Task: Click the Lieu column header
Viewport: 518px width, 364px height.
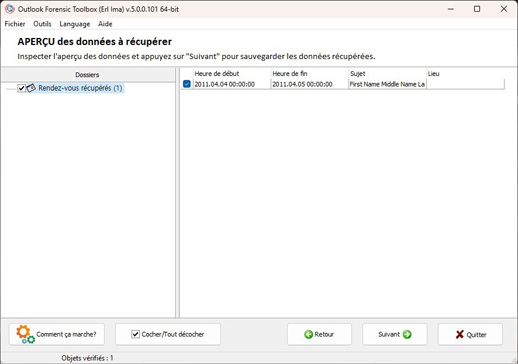Action: (465, 74)
